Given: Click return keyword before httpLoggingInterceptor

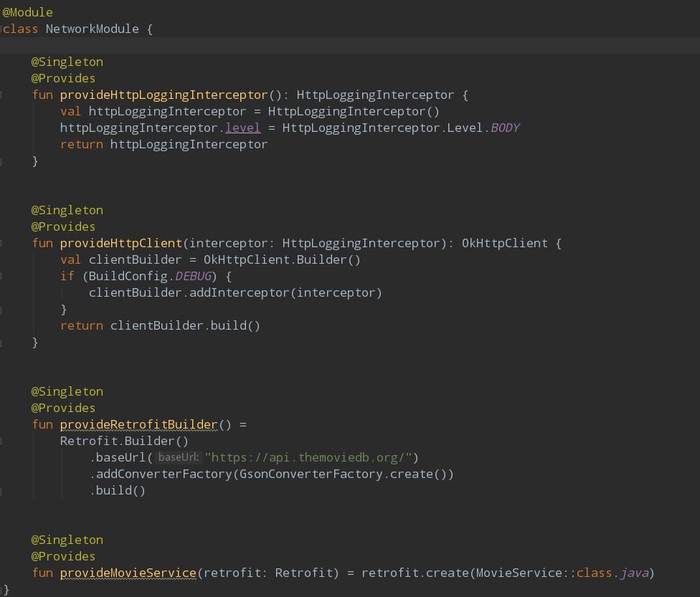Looking at the screenshot, I should tap(81, 145).
